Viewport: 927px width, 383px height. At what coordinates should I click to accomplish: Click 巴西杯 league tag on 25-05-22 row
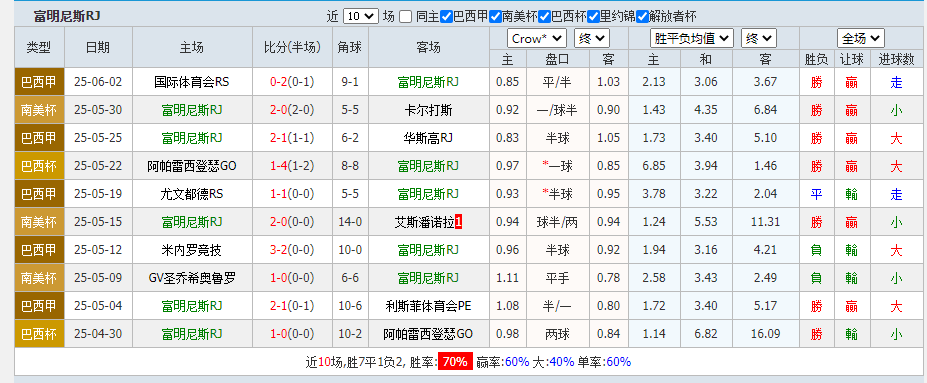tap(39, 166)
